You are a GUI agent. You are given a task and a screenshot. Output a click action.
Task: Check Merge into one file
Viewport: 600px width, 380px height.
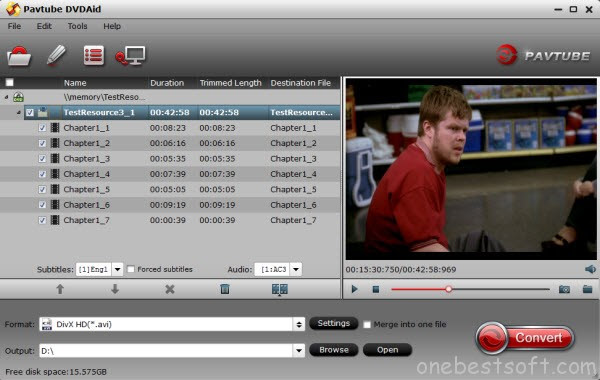point(367,325)
